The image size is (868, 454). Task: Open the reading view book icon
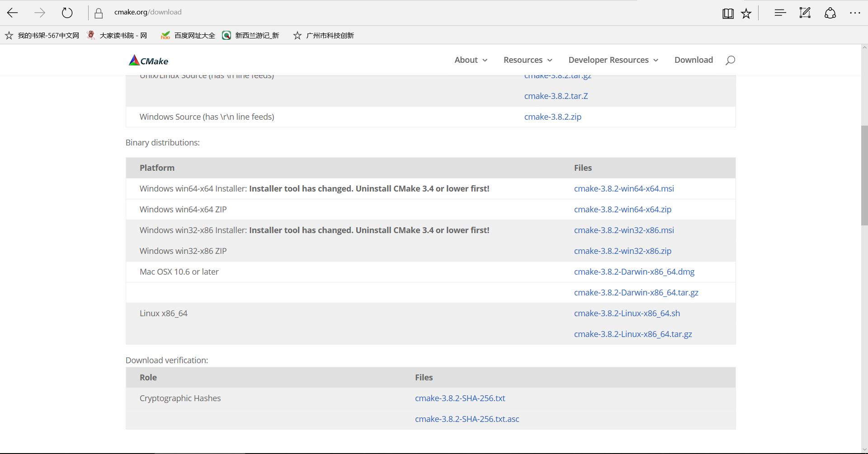[x=728, y=14]
